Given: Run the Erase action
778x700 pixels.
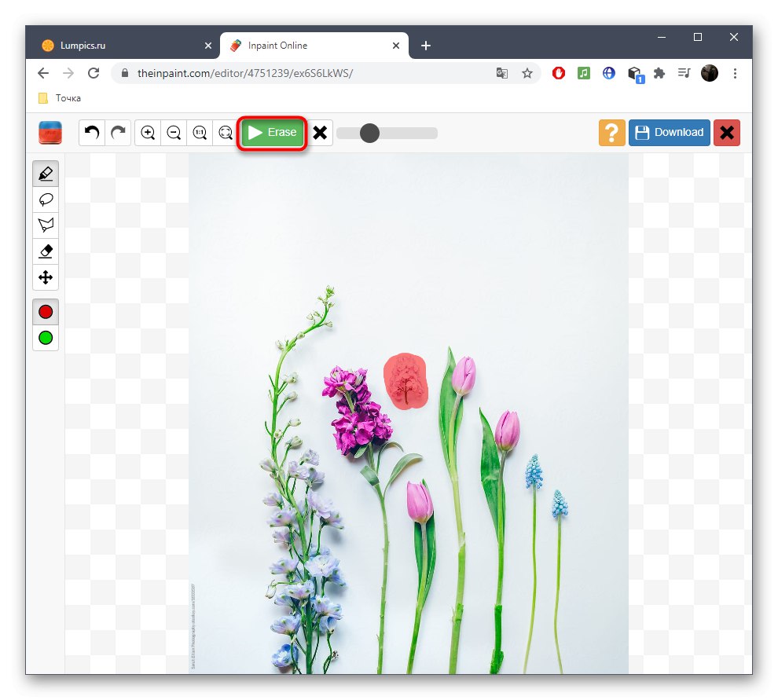Looking at the screenshot, I should point(271,133).
